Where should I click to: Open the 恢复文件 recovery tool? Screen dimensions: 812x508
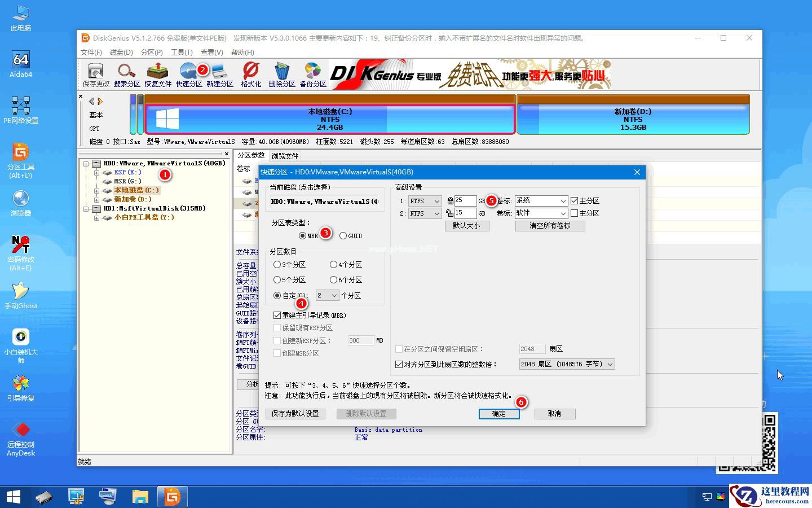point(158,74)
